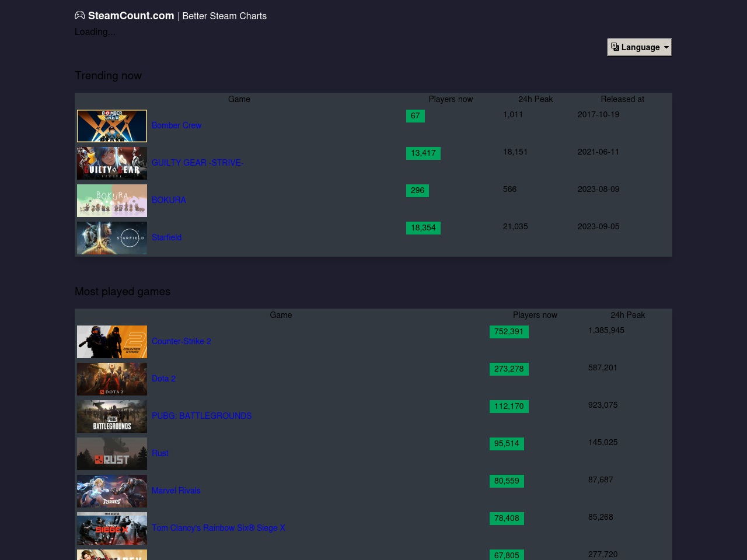
Task: Click PUBG 24h peak 923,075
Action: (x=603, y=405)
